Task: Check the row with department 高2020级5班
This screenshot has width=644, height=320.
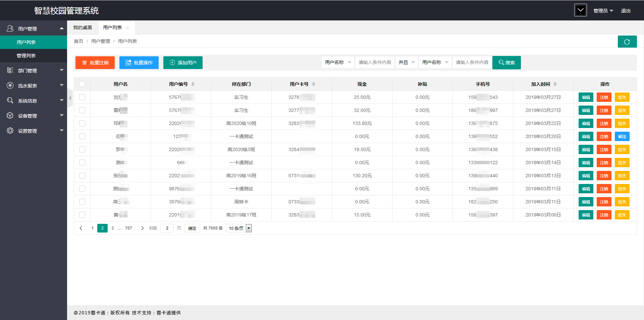Action: (x=82, y=149)
